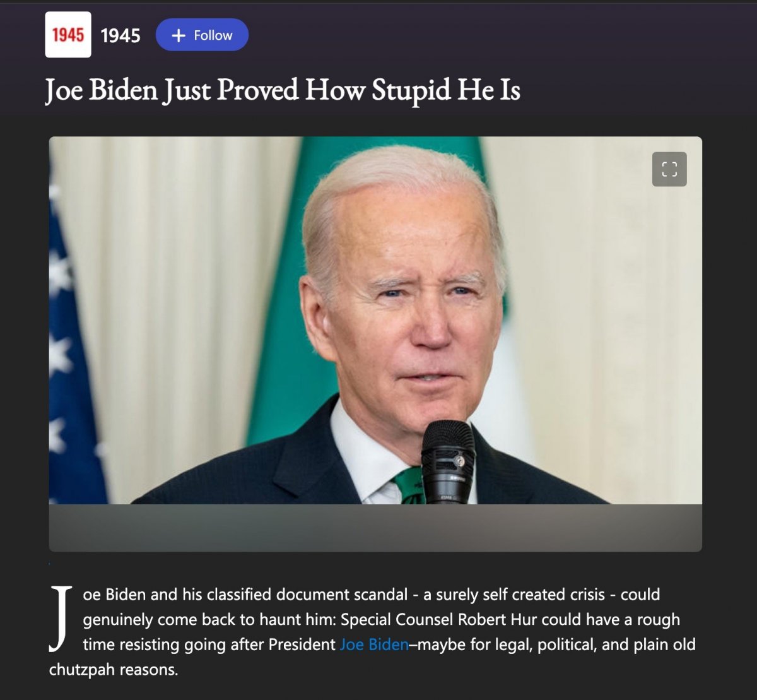Follow the 1945 publisher
Image resolution: width=757 pixels, height=700 pixels.
(x=202, y=35)
